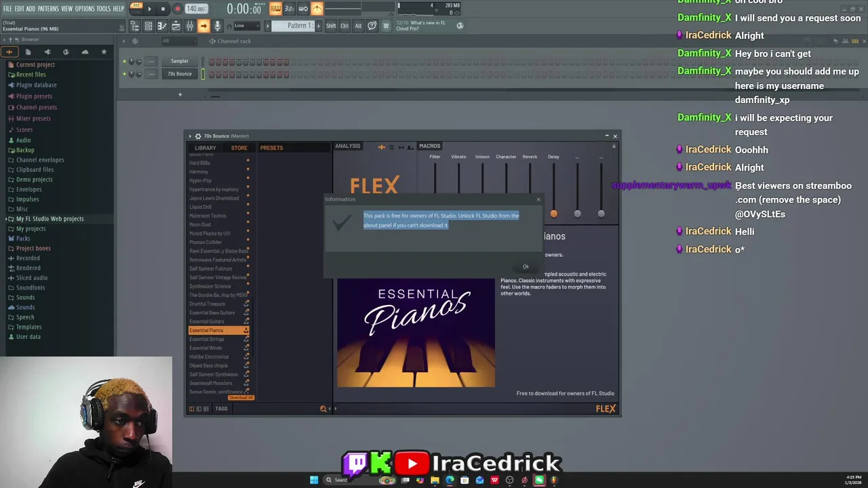Click the tempo field showing 140
This screenshot has width=868, height=488.
click(x=196, y=9)
